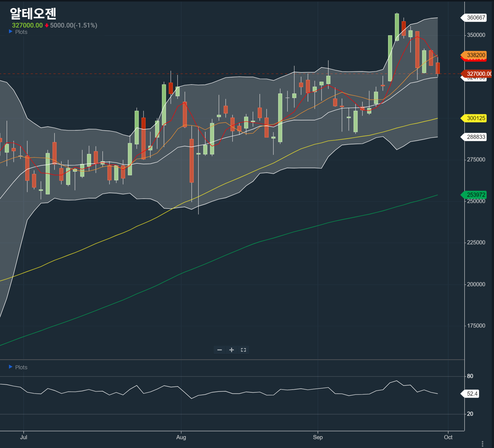Expand the Plots legend in lower indicator panel
Screen dimensions: 494x448
[11, 367]
